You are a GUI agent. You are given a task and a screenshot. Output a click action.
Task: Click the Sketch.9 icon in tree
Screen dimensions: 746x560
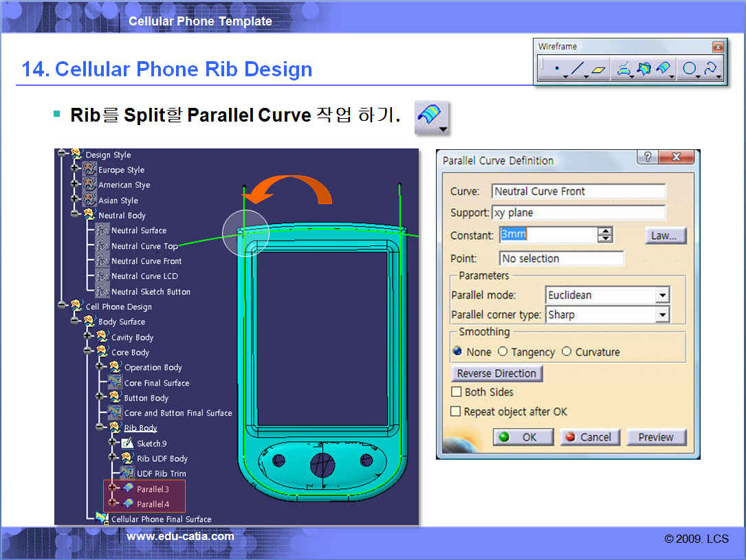coord(127,443)
